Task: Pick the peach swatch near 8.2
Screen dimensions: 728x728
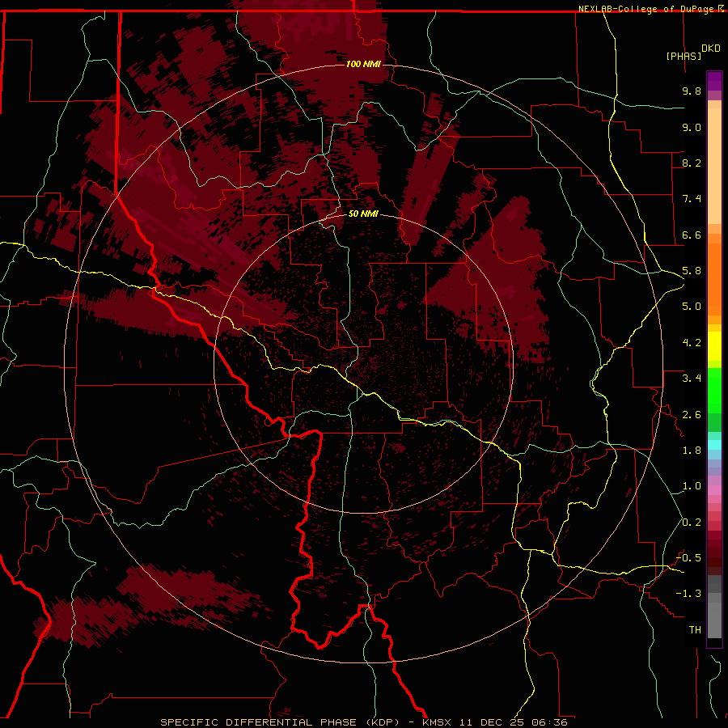Action: pyautogui.click(x=714, y=166)
